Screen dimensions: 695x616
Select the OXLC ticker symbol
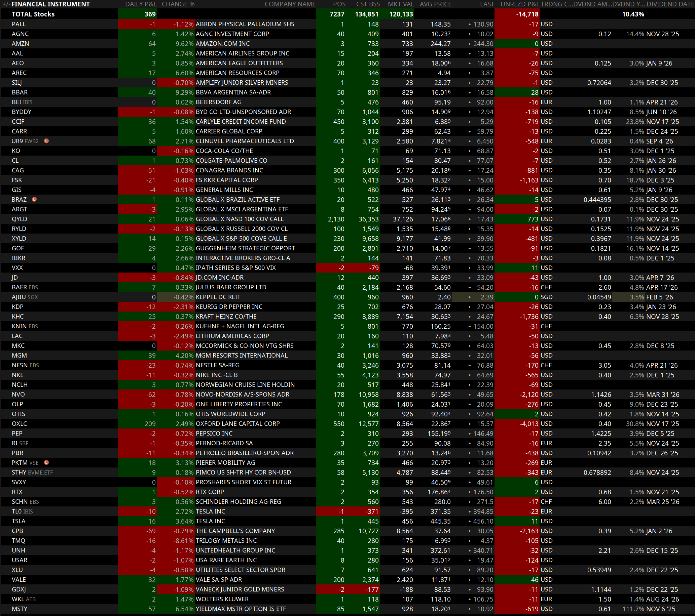20,424
